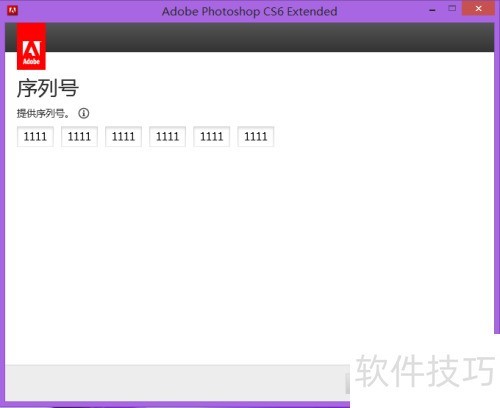Screen dimensions: 500x408
Task: Select the first serial number field
Action: click(x=35, y=137)
